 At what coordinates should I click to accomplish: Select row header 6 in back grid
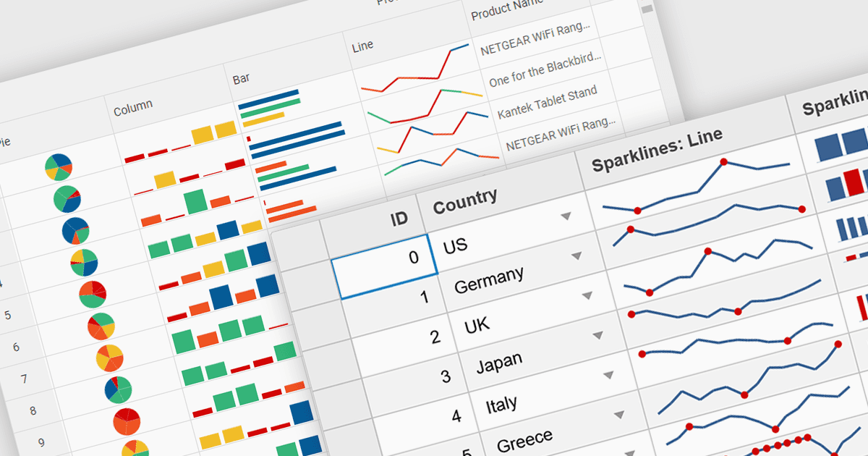tap(16, 347)
